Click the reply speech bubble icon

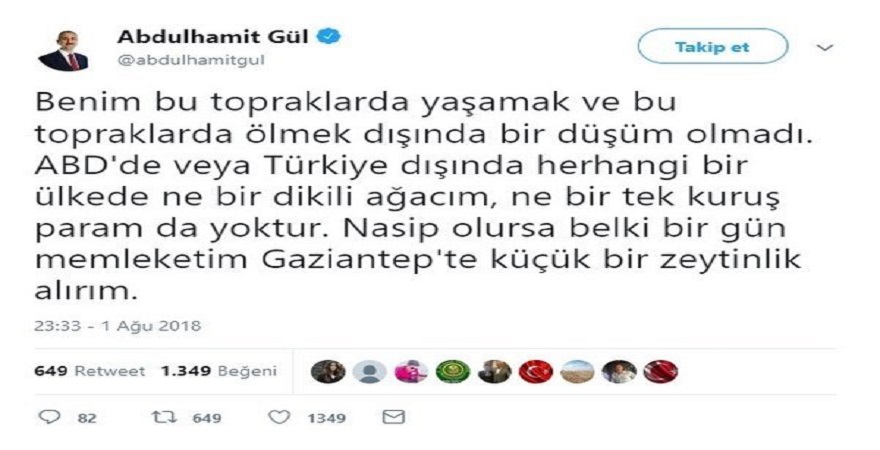(x=49, y=417)
